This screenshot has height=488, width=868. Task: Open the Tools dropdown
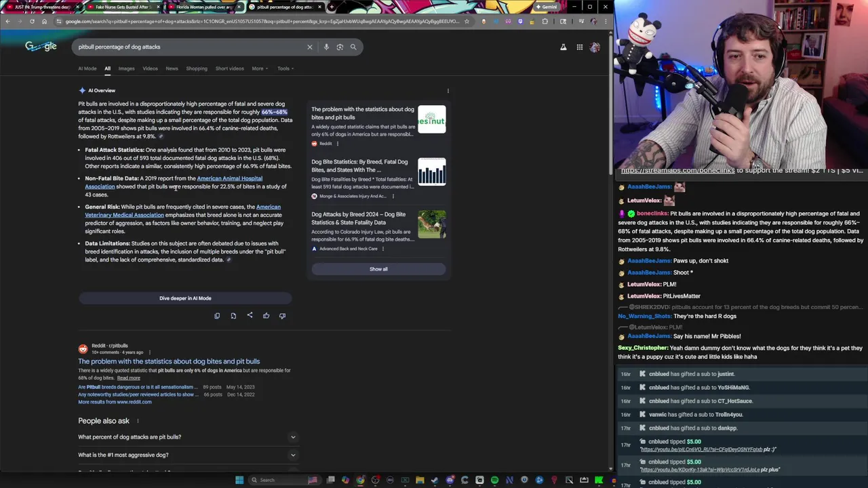(285, 68)
